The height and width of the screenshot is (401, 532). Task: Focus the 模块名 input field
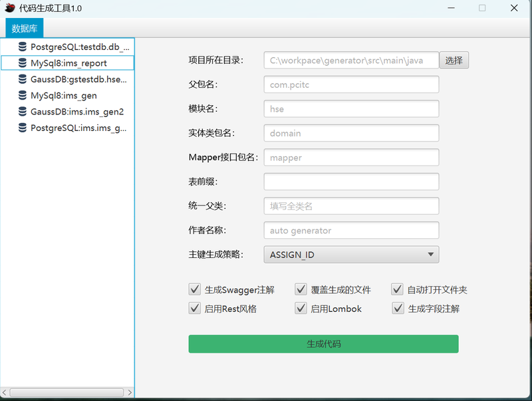(351, 109)
